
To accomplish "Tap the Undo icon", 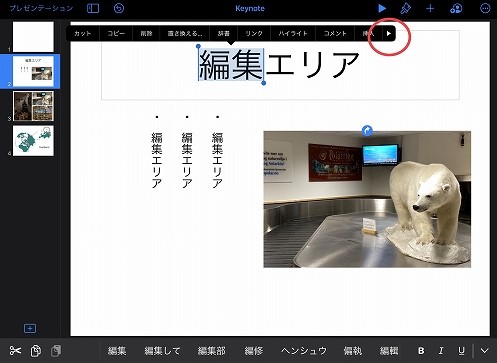I will (x=119, y=8).
